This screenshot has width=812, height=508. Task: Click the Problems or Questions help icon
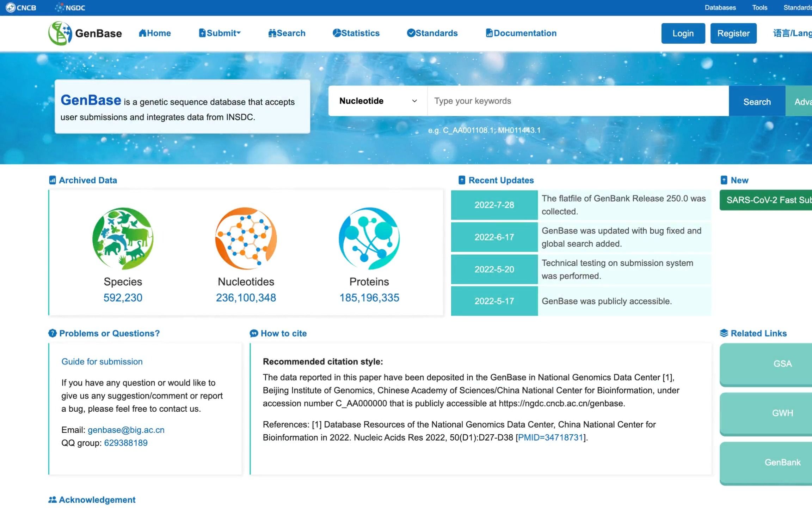pos(53,333)
